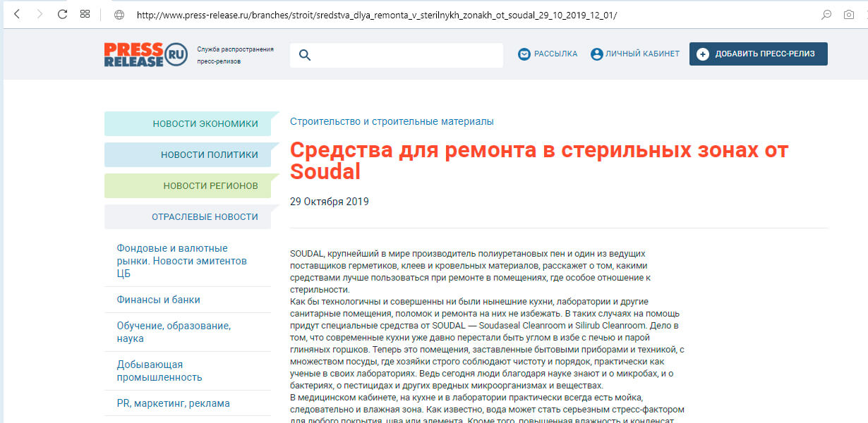Click the Press Release RU logo
The image size is (868, 423).
pyautogui.click(x=146, y=54)
